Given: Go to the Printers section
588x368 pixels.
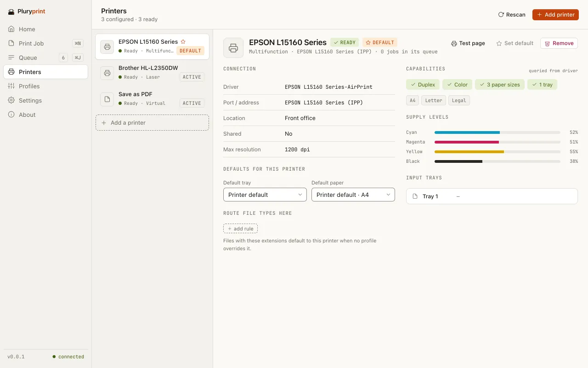Looking at the screenshot, I should [46, 72].
